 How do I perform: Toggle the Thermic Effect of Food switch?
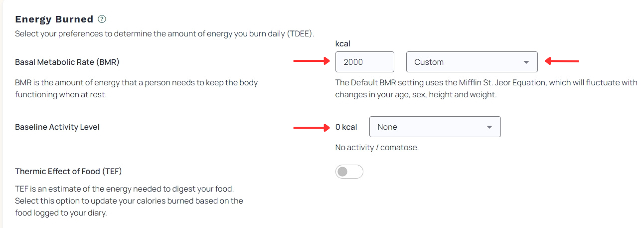point(349,172)
